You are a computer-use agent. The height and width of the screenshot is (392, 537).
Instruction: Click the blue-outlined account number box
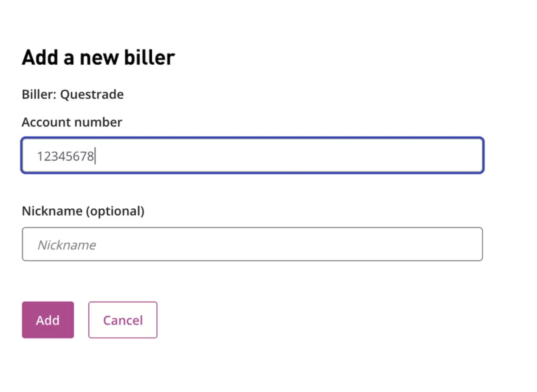pos(252,156)
